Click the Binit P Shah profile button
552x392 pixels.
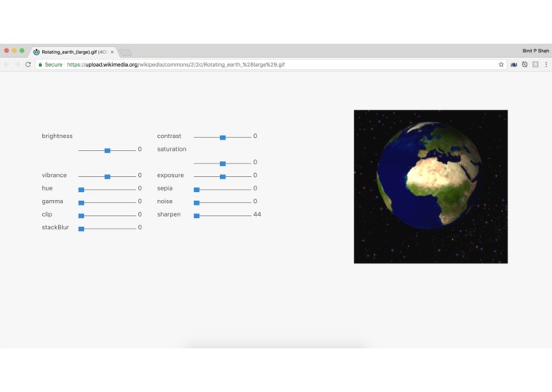click(x=535, y=51)
